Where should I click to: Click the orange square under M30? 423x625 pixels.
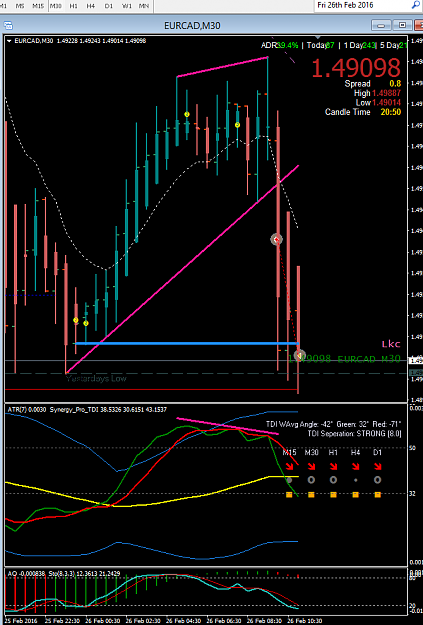pyautogui.click(x=311, y=495)
